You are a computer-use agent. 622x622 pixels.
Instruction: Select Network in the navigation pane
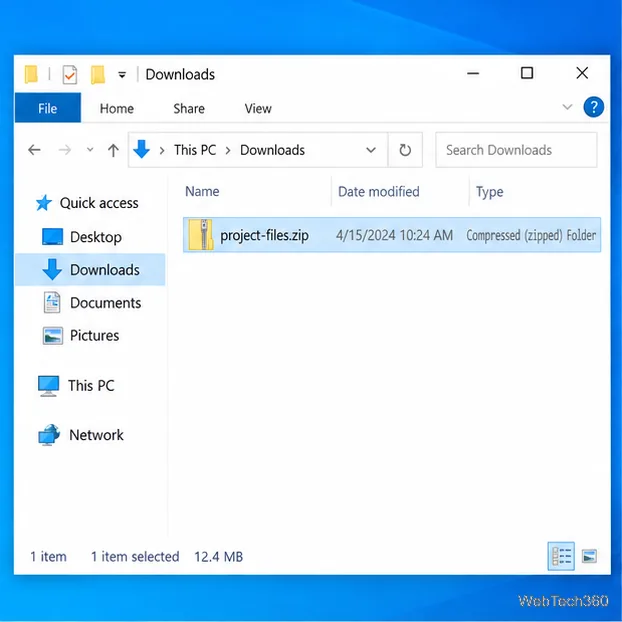coord(96,435)
